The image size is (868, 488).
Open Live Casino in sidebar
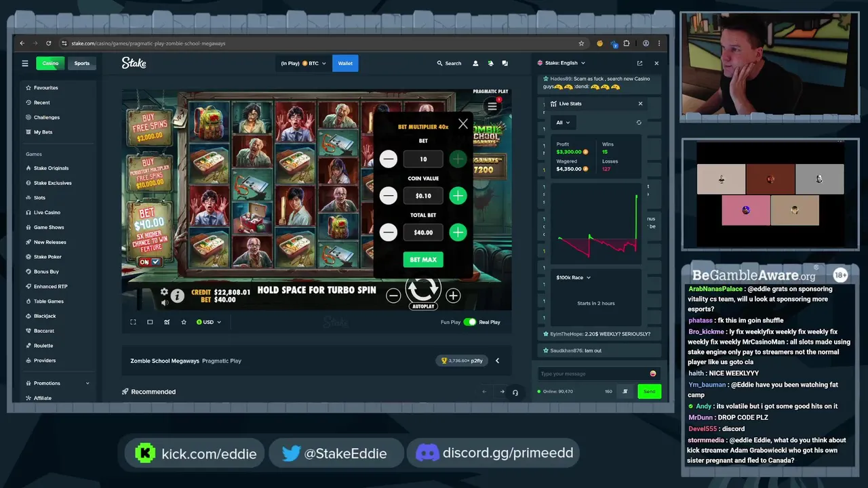coord(47,212)
